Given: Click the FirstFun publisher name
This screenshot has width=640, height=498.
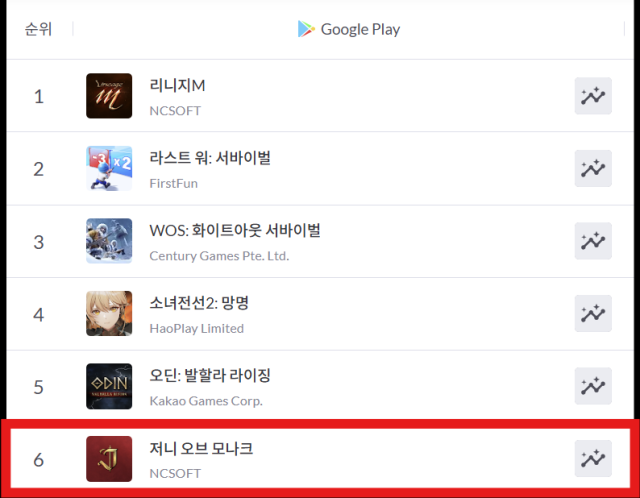Looking at the screenshot, I should (x=173, y=183).
